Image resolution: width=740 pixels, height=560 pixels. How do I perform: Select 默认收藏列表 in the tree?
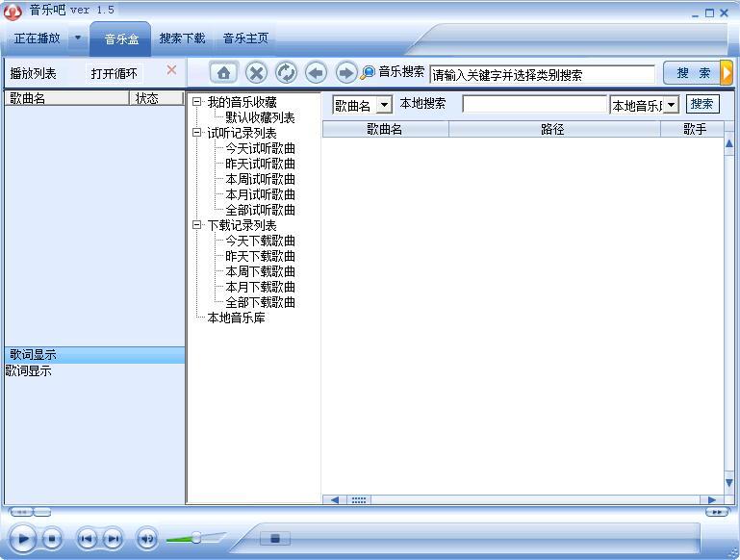point(260,117)
